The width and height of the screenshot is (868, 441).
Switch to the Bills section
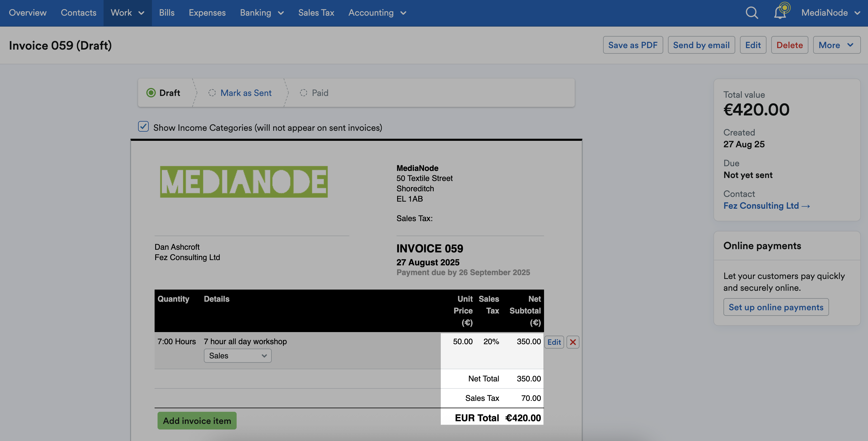point(166,12)
